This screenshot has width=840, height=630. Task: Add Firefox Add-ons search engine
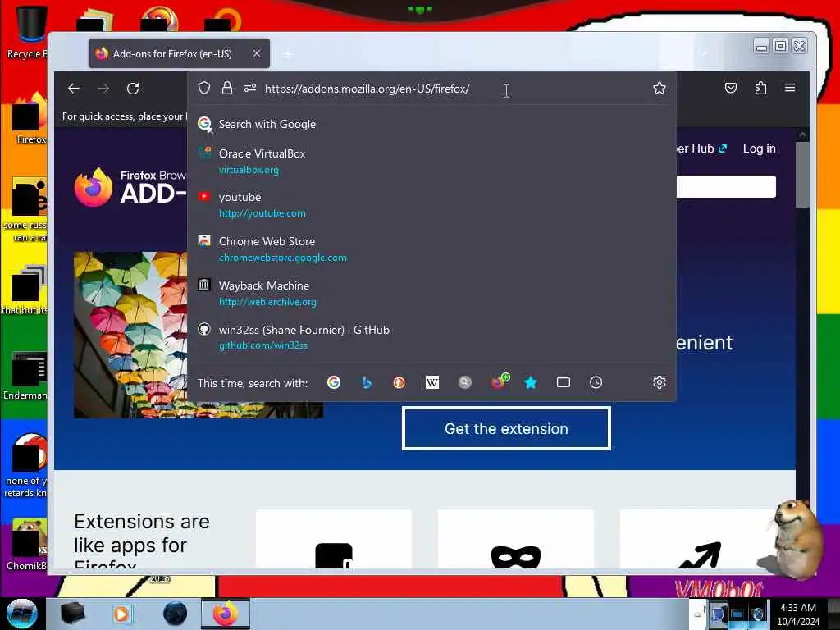500,381
